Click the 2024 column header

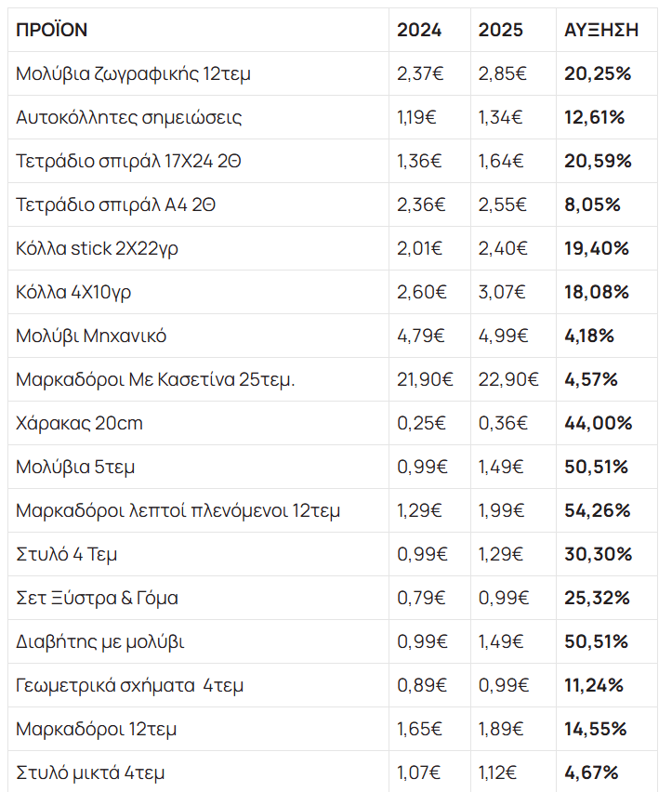pyautogui.click(x=419, y=30)
